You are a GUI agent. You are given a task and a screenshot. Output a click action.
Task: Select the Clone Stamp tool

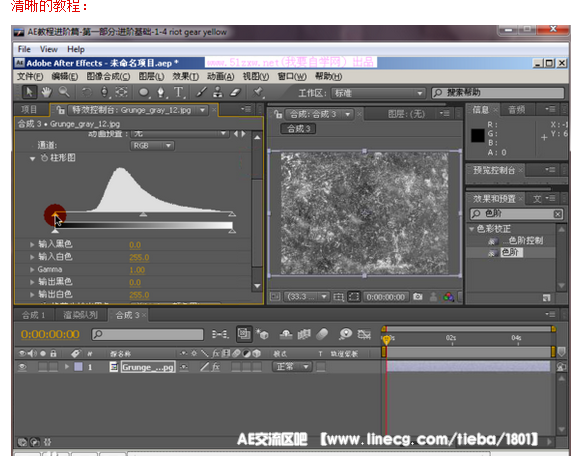[x=218, y=92]
